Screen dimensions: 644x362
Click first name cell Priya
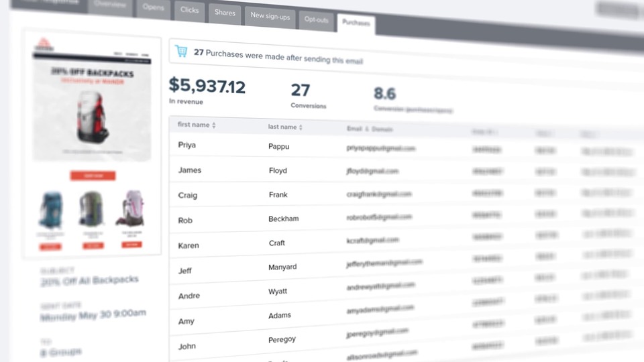[187, 145]
